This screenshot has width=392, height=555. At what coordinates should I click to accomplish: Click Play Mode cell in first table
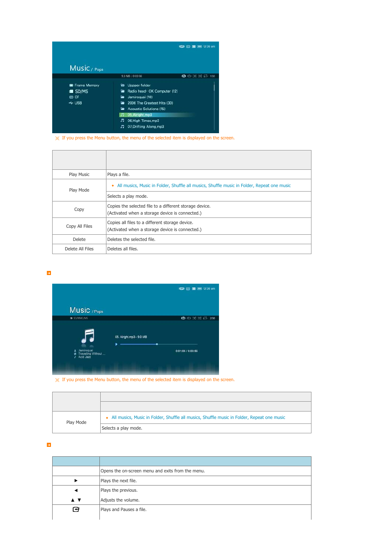coord(79,190)
